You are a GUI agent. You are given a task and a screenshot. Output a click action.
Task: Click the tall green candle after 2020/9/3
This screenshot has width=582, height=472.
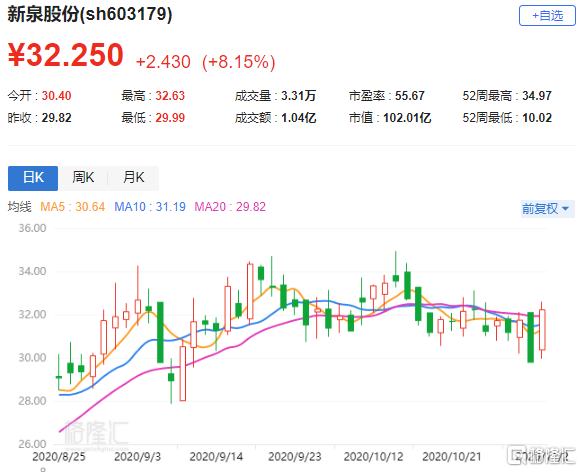160,332
